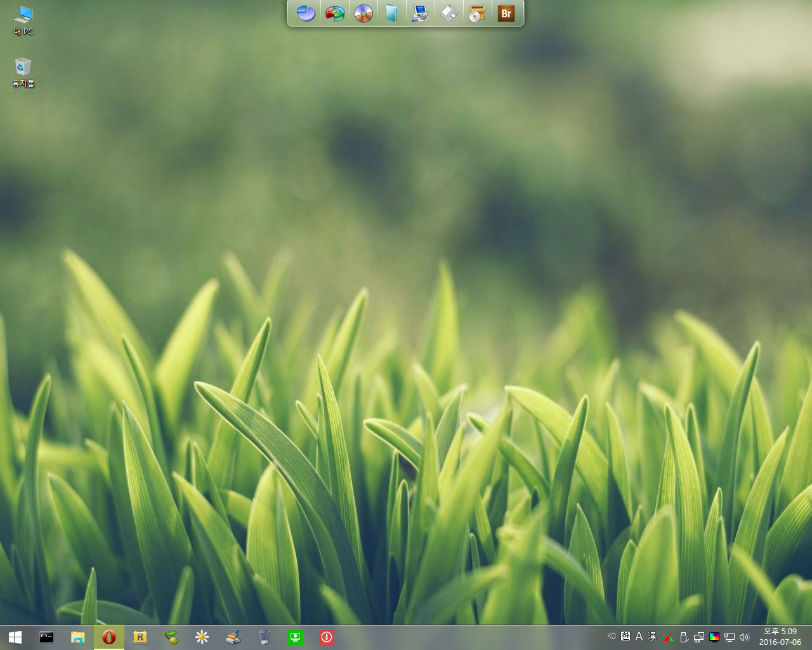The image size is (812, 650).
Task: Open the volume speaker tray icon
Action: [x=744, y=637]
